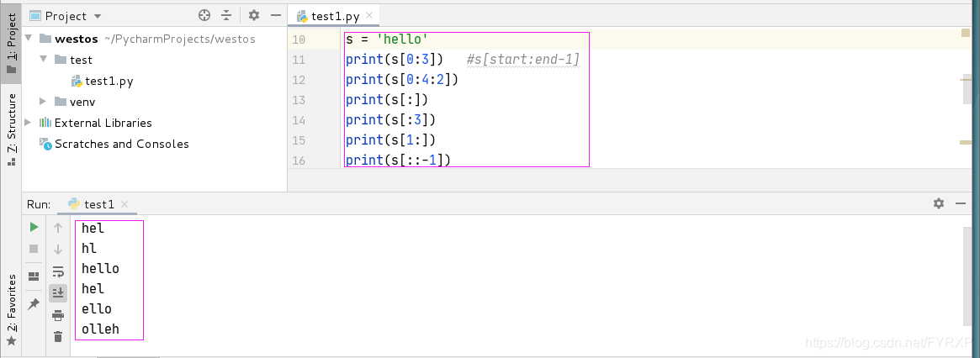Collapse the westos project root

[28, 39]
